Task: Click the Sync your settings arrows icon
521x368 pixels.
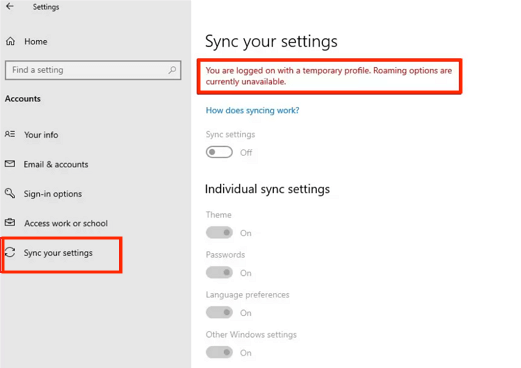Action: tap(10, 252)
